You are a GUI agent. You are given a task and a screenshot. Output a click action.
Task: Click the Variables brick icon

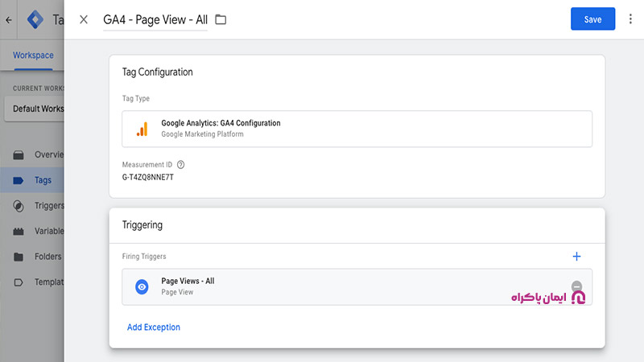pos(19,232)
